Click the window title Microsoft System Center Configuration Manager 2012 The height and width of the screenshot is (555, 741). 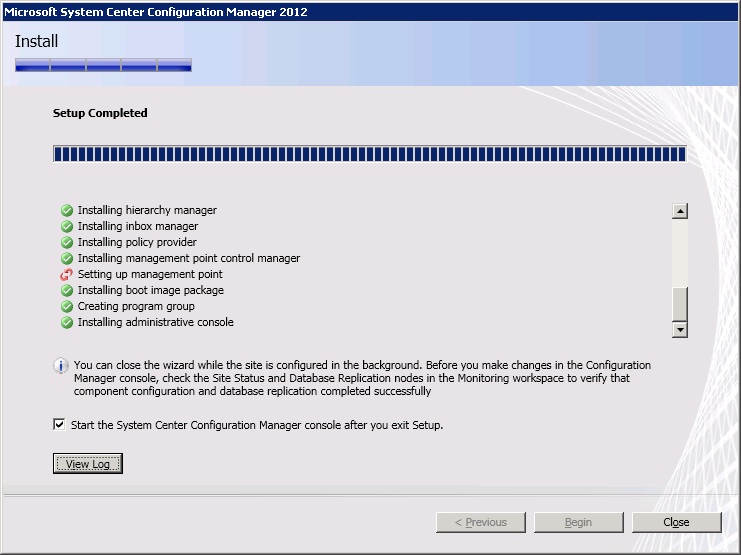(x=156, y=12)
